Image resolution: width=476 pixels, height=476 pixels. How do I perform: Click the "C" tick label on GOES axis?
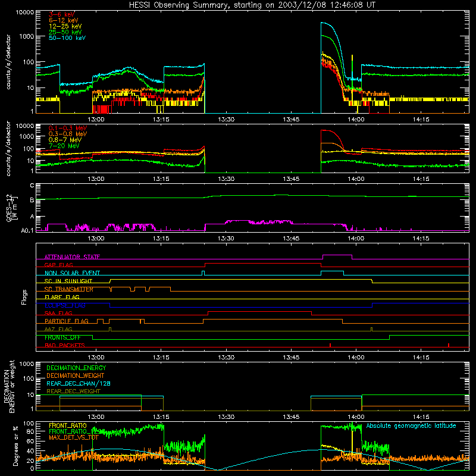[32, 186]
